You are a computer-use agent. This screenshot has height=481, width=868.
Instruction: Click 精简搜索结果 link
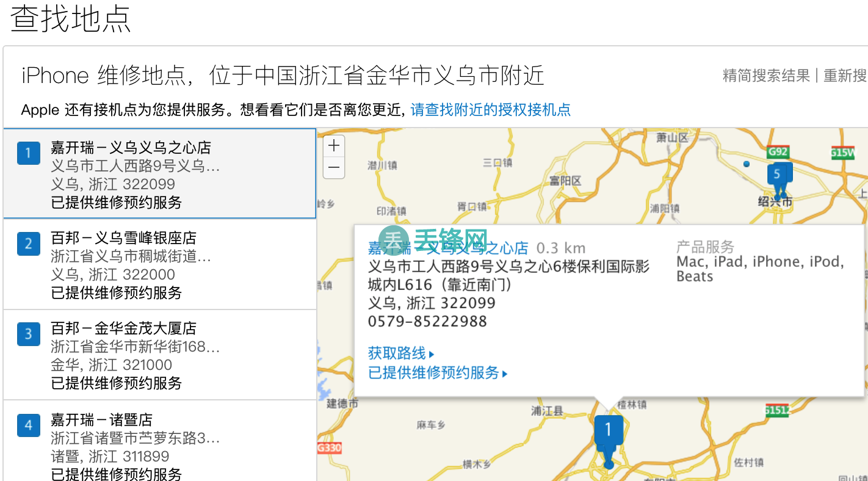tap(766, 76)
